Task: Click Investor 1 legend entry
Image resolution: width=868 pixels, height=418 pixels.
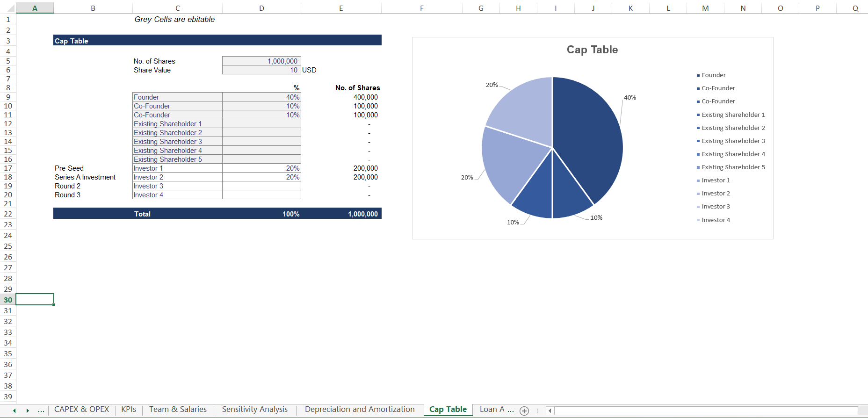Action: coord(713,180)
